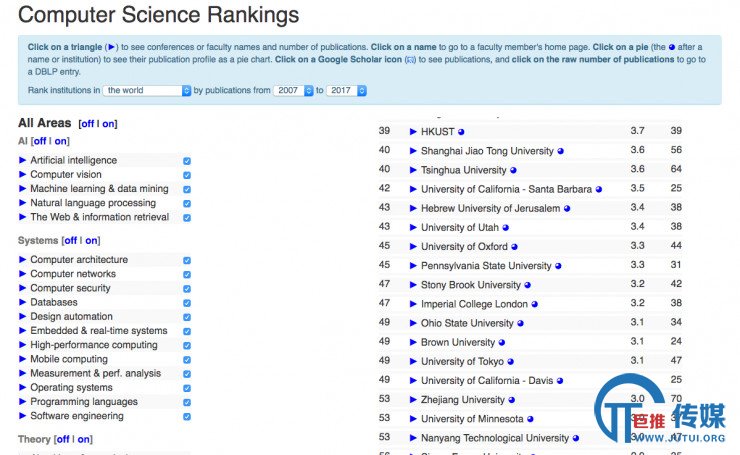
Task: Turn AI areas off
Action: coord(40,141)
